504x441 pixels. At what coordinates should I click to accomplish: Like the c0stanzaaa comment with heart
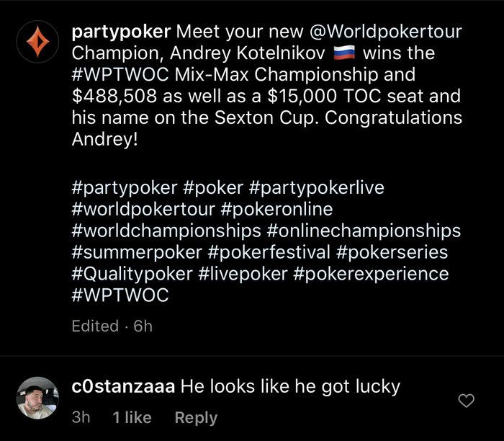(x=467, y=400)
